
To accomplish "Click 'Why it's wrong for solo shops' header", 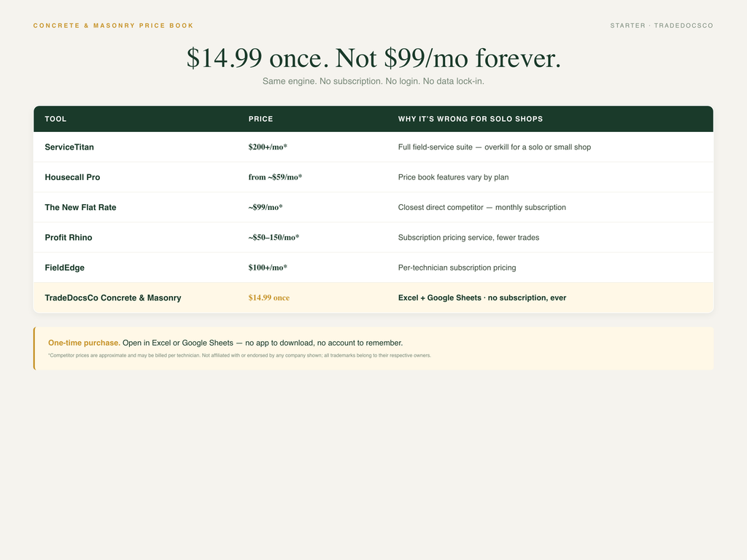I will (x=471, y=119).
